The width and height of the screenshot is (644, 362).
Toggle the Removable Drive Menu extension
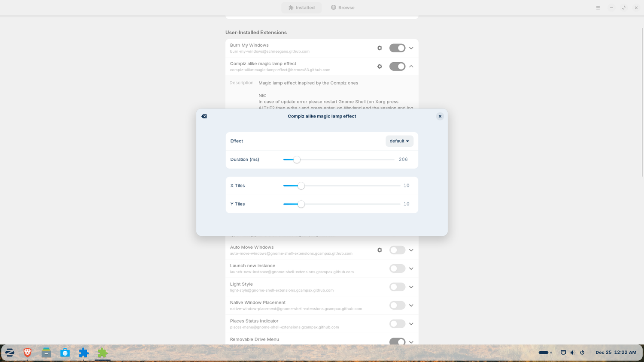tap(397, 342)
